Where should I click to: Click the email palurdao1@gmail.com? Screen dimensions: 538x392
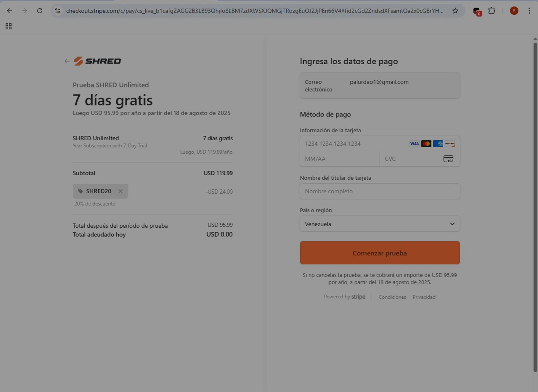(x=379, y=82)
